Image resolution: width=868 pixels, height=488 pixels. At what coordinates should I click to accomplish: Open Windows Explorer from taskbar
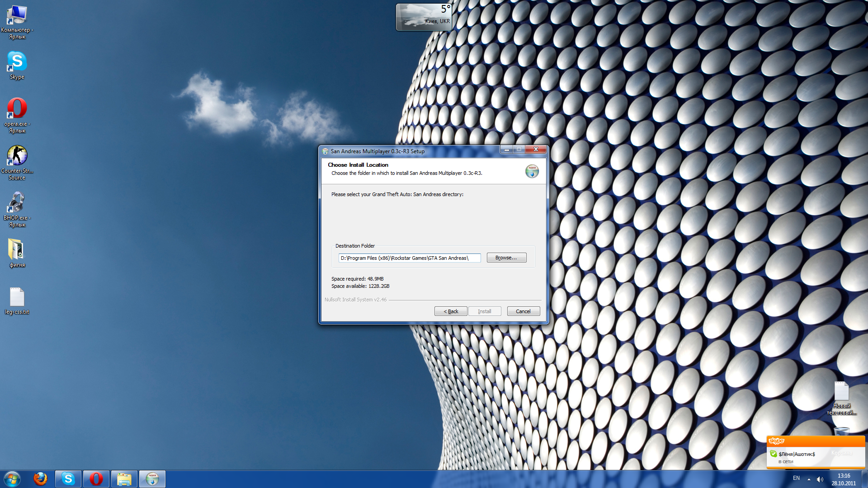coord(124,479)
